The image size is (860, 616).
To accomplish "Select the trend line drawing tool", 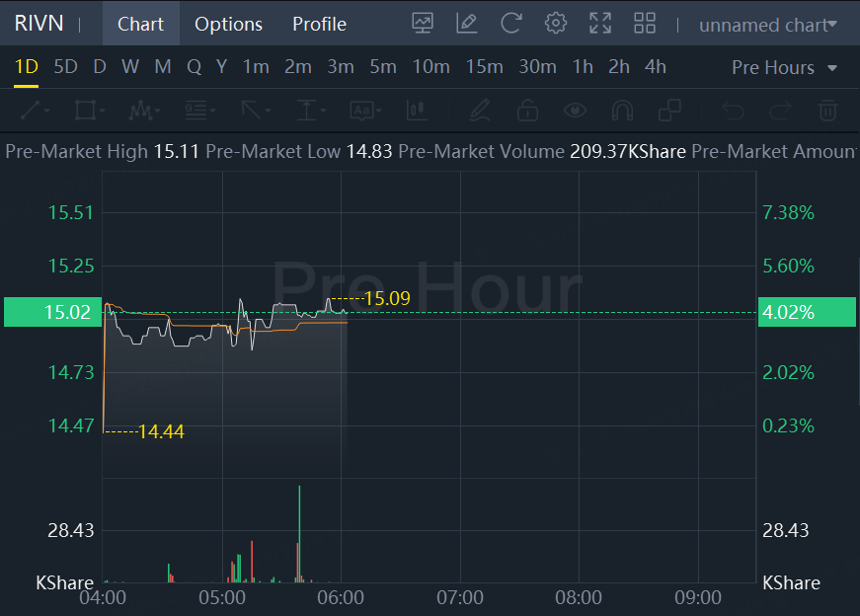I will [35, 111].
